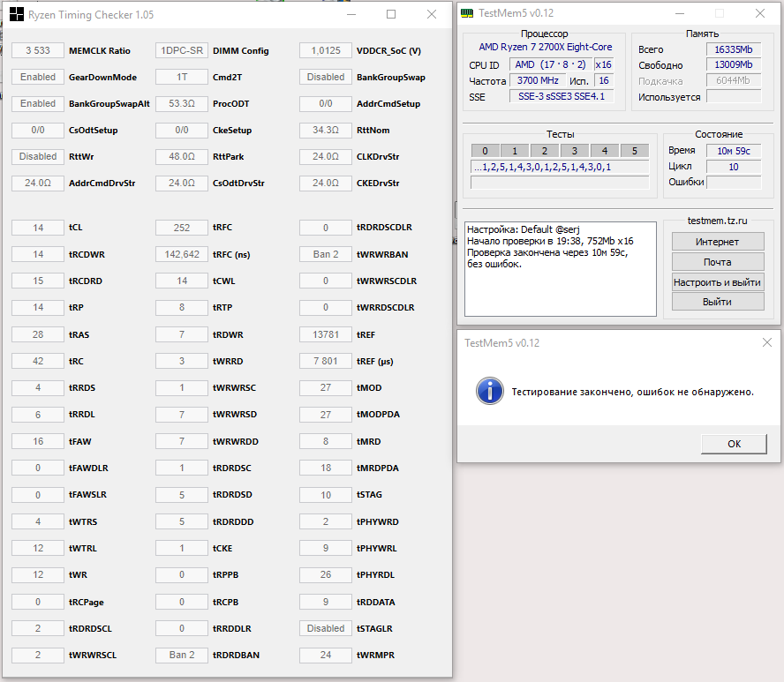Click the tREF (µs) value 7 801

pos(326,361)
